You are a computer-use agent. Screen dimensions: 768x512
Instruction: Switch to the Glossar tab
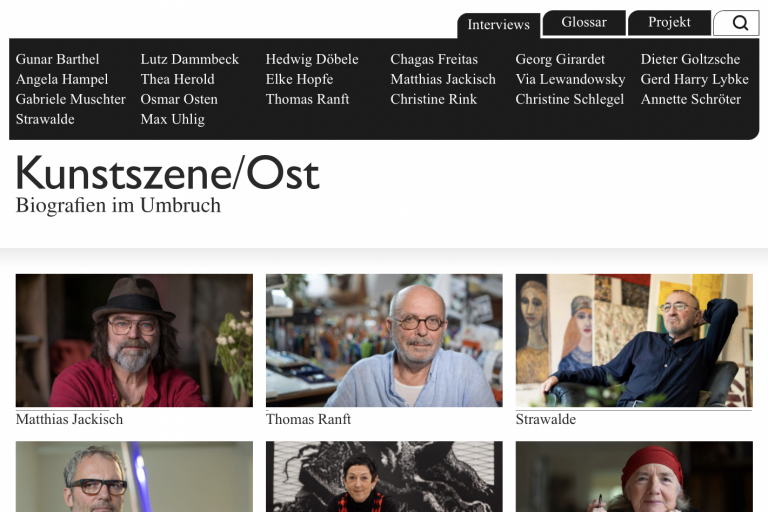[x=584, y=23]
